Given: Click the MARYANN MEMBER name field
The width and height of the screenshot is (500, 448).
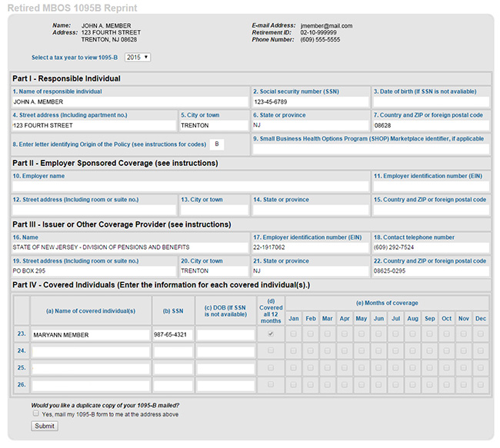Looking at the screenshot, I should tap(91, 335).
